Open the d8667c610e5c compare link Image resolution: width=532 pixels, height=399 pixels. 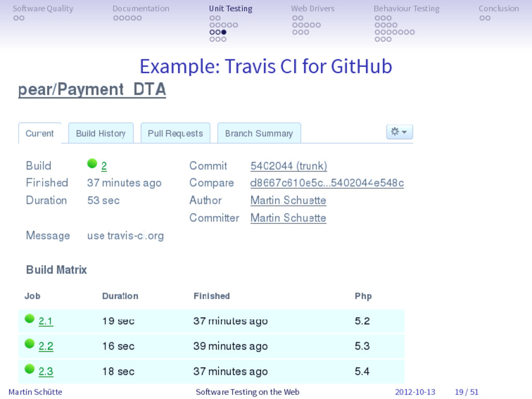click(x=327, y=183)
